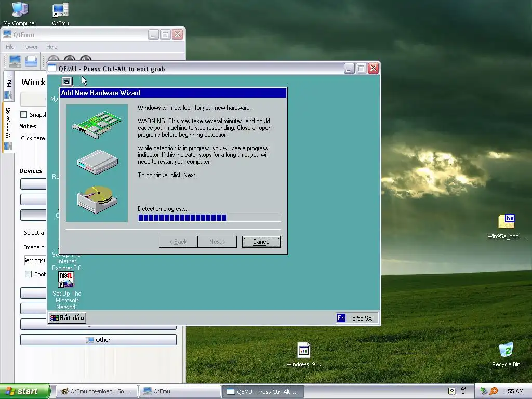The width and height of the screenshot is (532, 399).
Task: Click the expansion card image in wizard
Action: tap(97, 125)
